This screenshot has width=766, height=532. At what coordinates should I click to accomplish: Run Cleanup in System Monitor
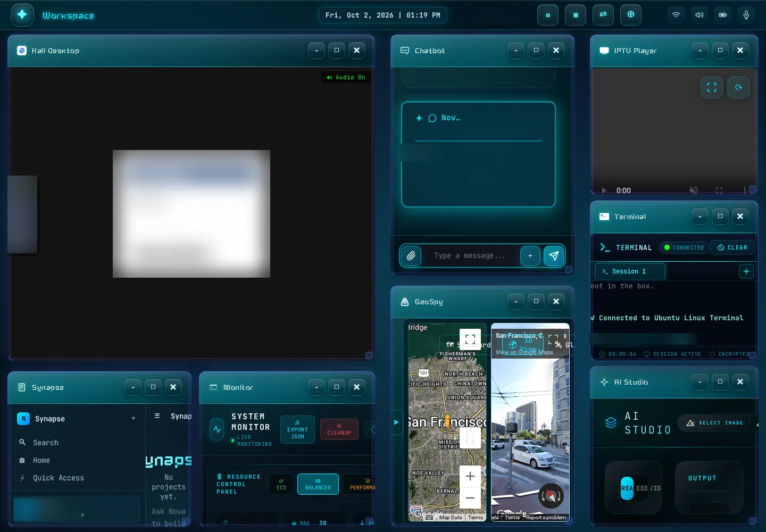(x=339, y=430)
